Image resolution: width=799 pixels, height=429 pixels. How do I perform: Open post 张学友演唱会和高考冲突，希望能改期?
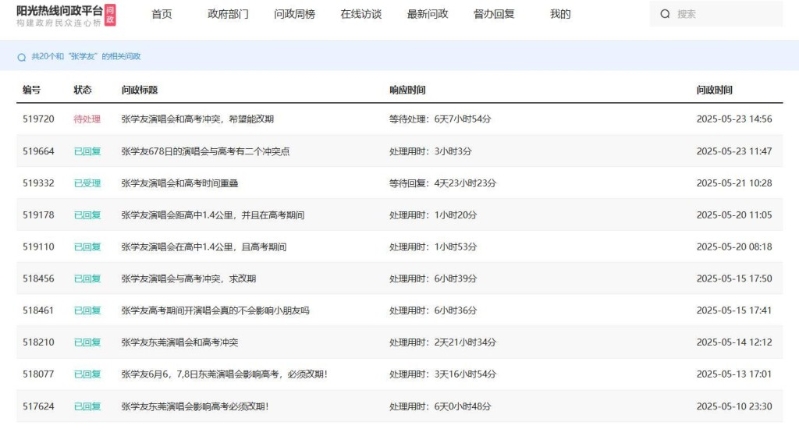click(x=197, y=119)
